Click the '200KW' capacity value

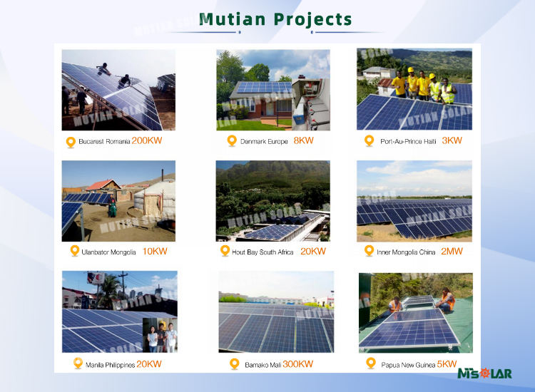pos(147,140)
